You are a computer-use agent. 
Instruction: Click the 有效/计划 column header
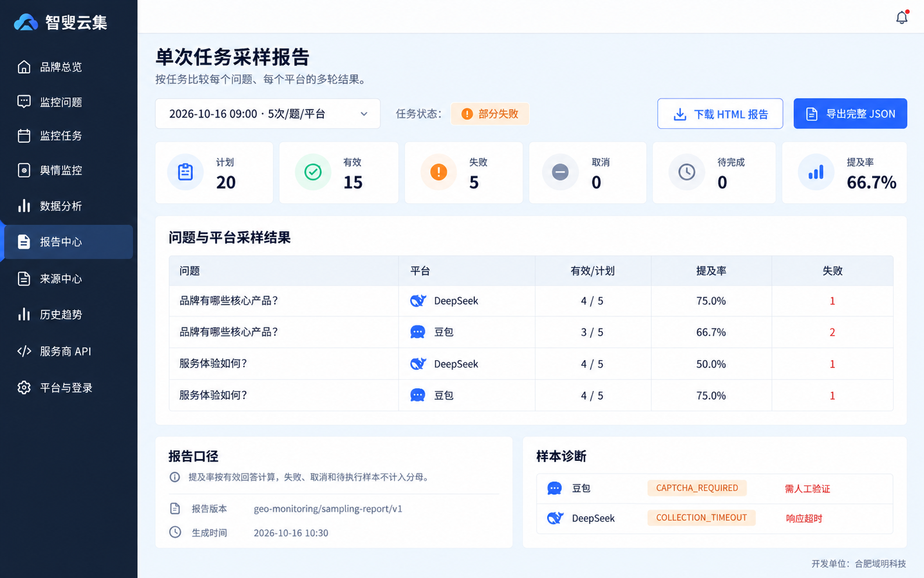pos(593,271)
